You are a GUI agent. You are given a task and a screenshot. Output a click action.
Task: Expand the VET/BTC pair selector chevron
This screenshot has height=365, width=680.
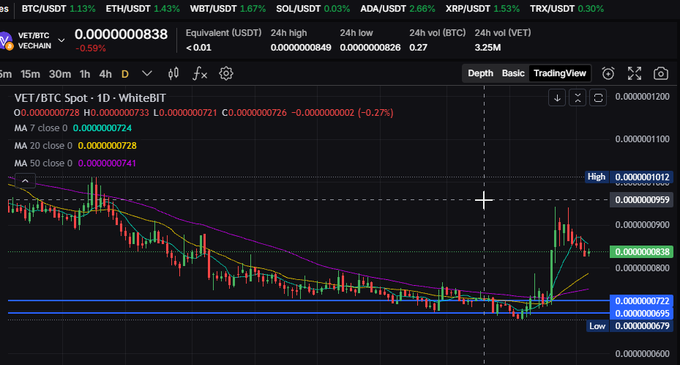coord(62,40)
